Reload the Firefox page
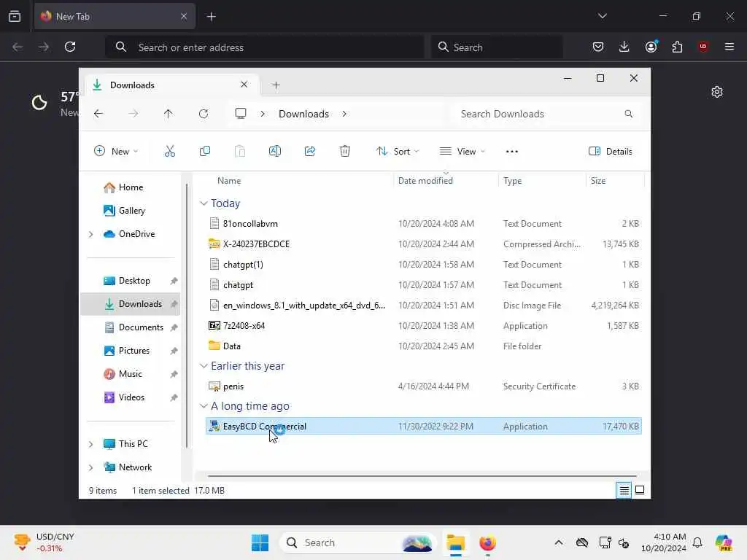747x560 pixels. [70, 47]
